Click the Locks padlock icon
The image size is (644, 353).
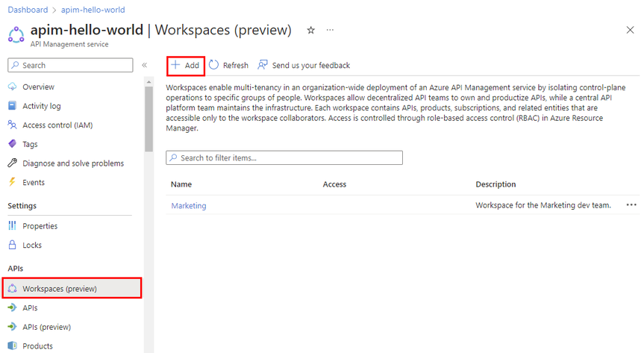pos(13,245)
